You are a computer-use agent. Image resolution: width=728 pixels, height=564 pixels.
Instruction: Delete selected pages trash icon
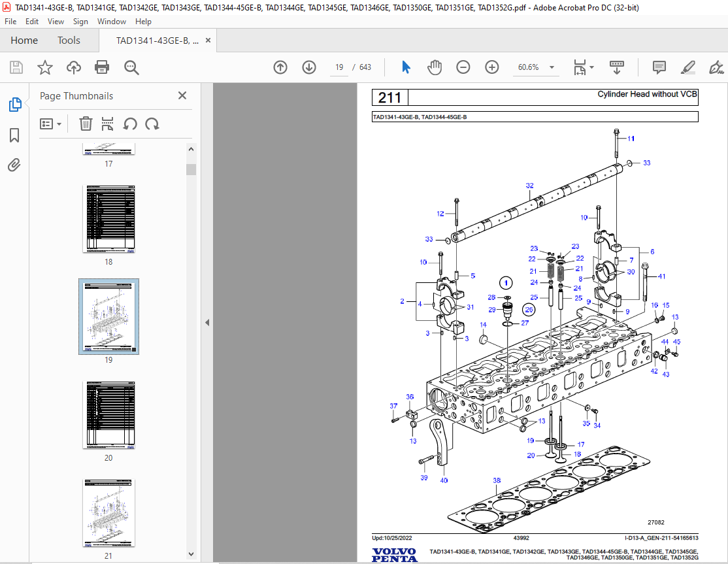(x=86, y=124)
